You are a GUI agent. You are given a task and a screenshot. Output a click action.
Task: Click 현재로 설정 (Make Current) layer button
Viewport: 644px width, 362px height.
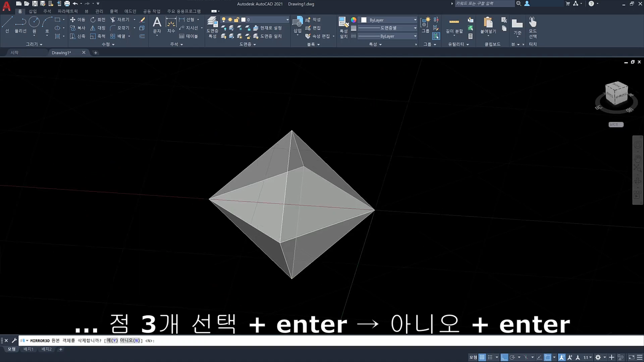click(x=267, y=28)
